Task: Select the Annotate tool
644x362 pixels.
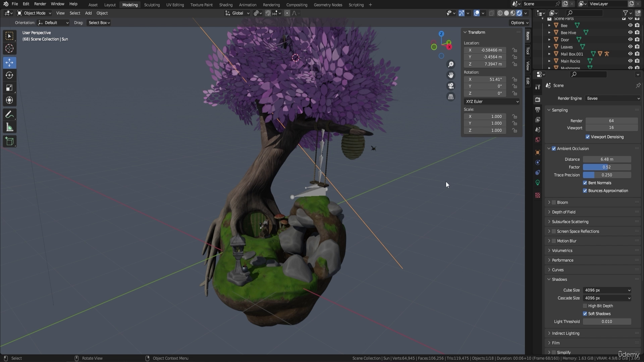Action: point(9,115)
